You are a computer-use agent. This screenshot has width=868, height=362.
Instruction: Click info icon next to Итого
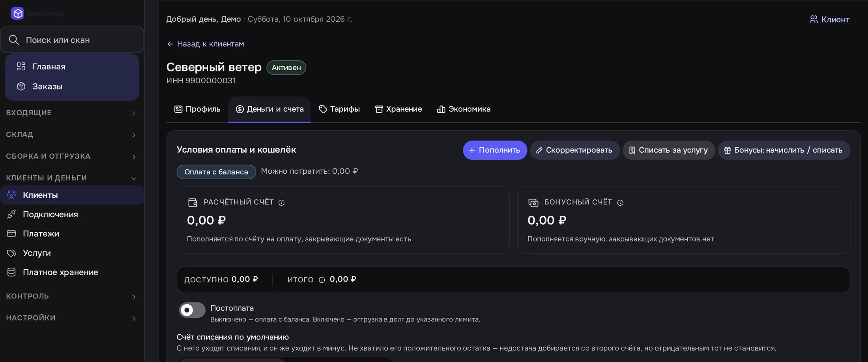pyautogui.click(x=322, y=280)
